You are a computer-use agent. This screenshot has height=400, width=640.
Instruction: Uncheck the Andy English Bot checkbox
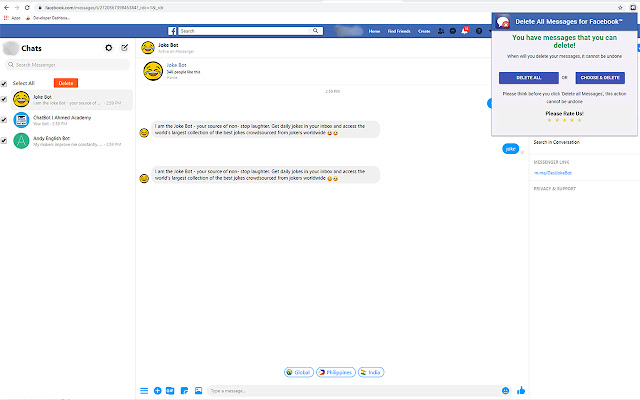[4, 140]
